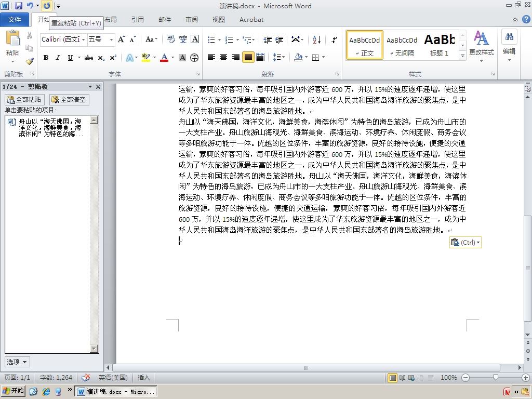532x399 pixels.
Task: Increase the paragraph indent
Action: [279, 39]
